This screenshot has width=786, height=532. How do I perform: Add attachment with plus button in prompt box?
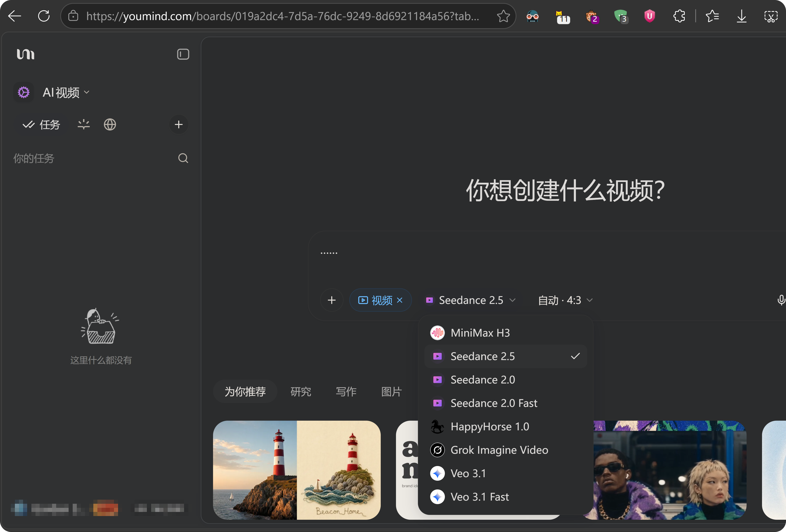(332, 300)
